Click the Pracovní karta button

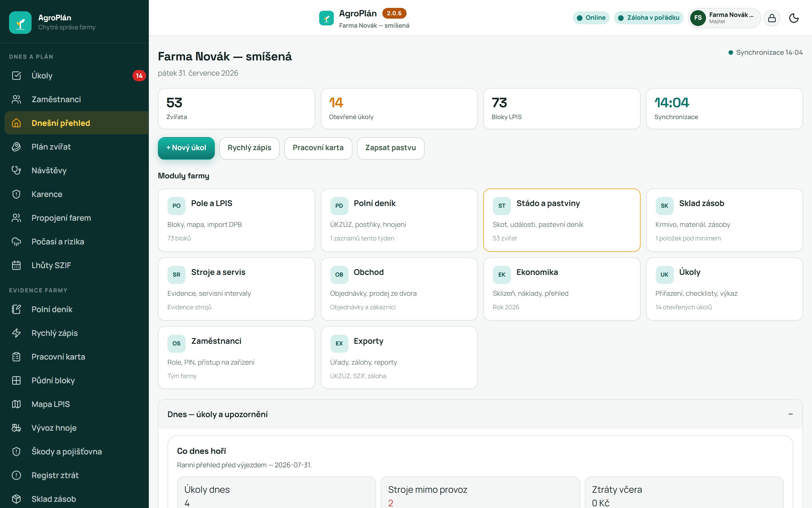pos(318,148)
